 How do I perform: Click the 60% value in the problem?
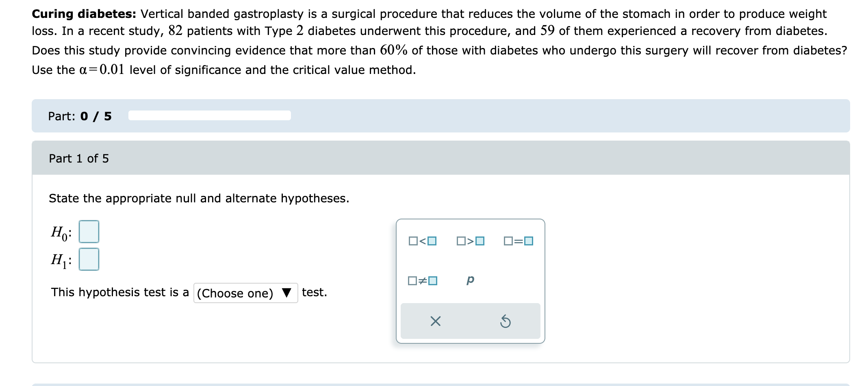pos(393,50)
